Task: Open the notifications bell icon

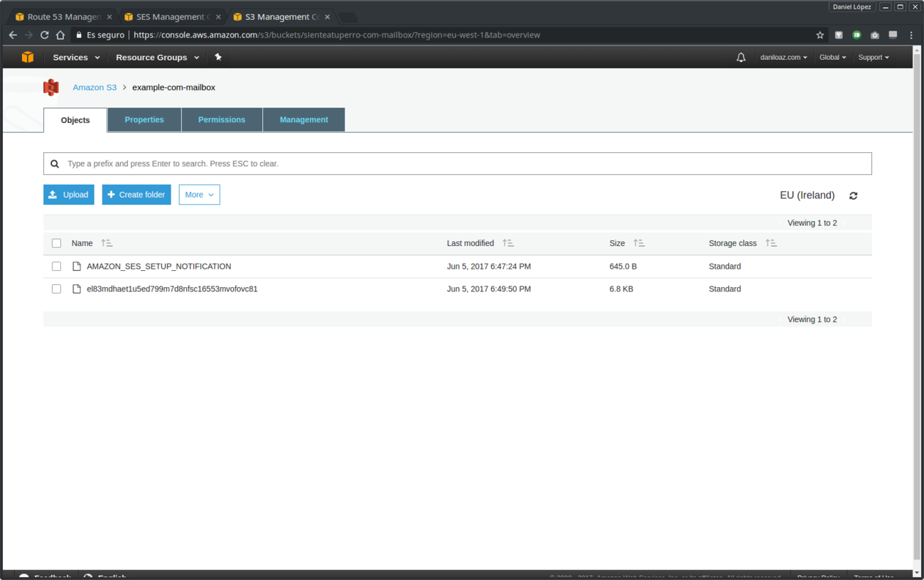Action: [x=741, y=58]
